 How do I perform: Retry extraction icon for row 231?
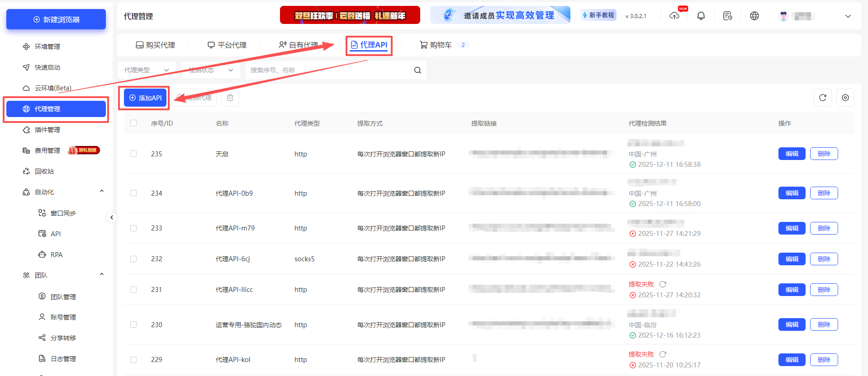click(663, 284)
